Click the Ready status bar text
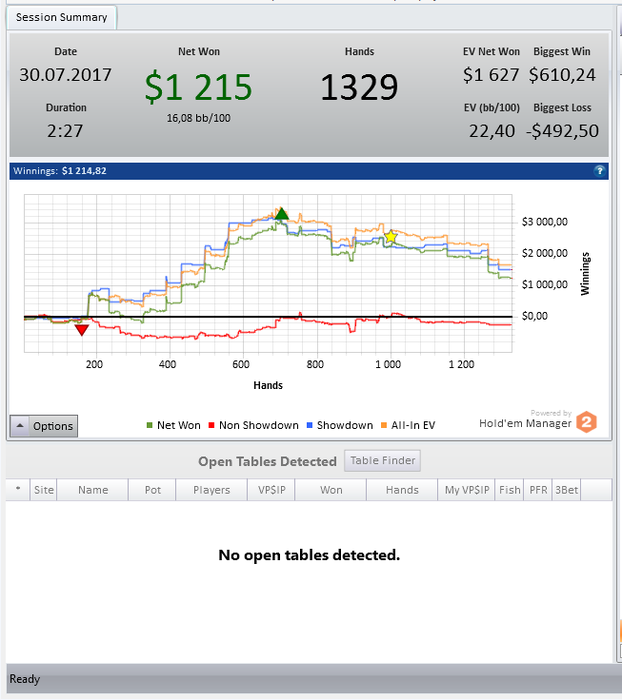The image size is (622, 700). pyautogui.click(x=25, y=679)
